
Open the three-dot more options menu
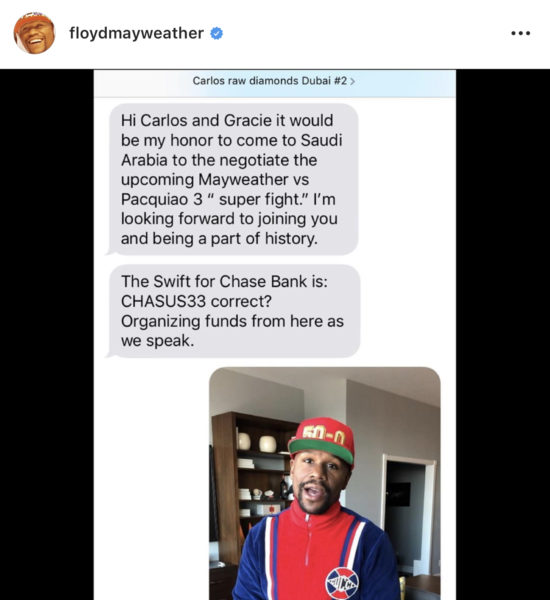pyautogui.click(x=521, y=33)
